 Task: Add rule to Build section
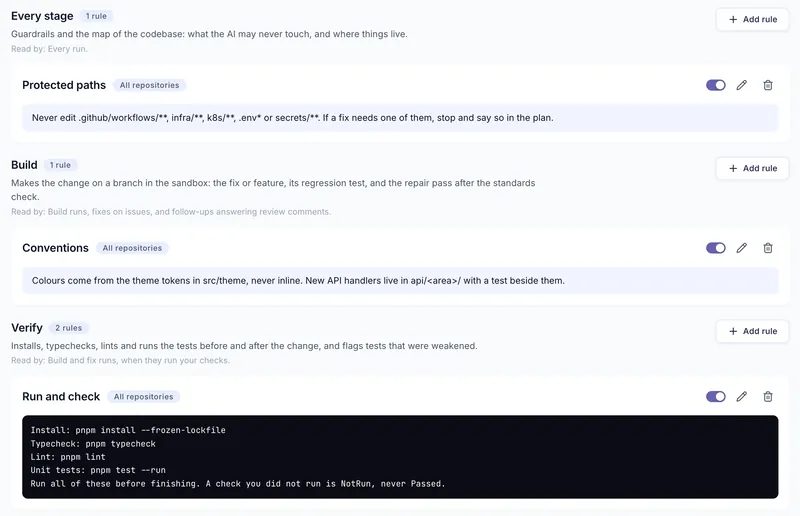752,168
